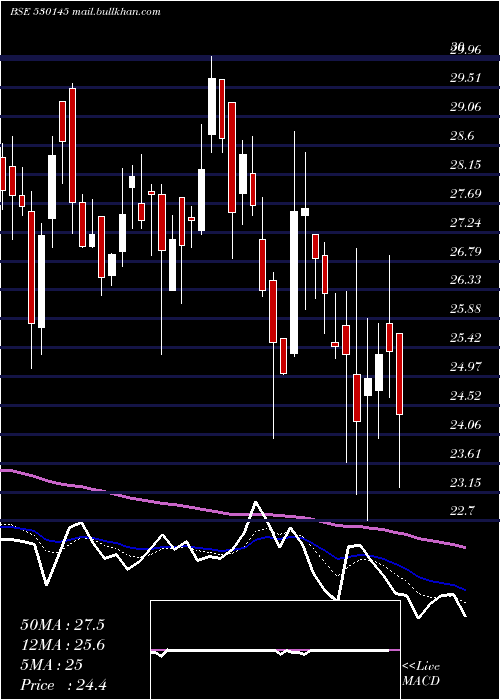Click the 27.69 price axis label

(x=466, y=194)
